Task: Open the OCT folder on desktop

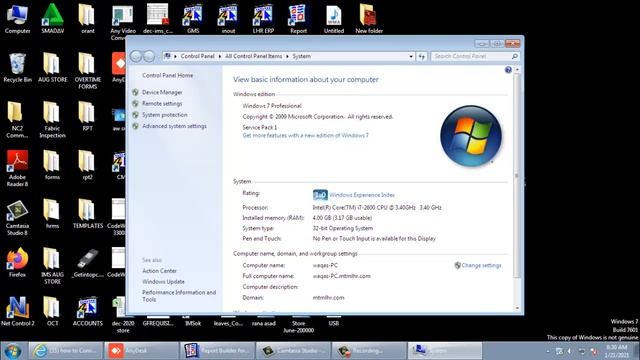Action: (x=52, y=311)
